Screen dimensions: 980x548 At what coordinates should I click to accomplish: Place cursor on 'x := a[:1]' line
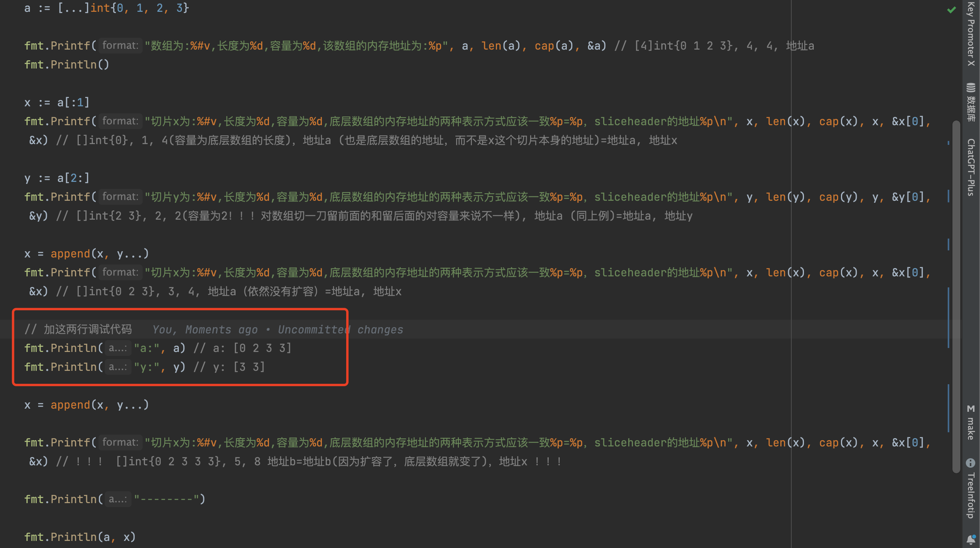57,103
